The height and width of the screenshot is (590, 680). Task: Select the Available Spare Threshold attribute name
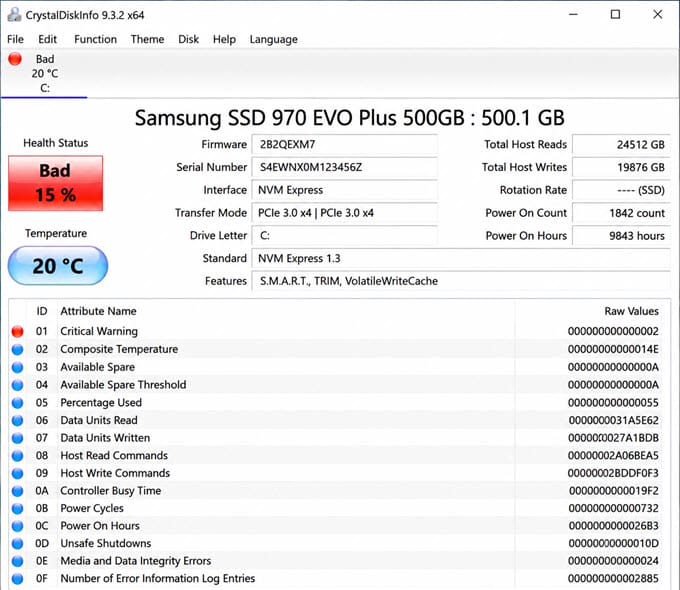pyautogui.click(x=123, y=385)
